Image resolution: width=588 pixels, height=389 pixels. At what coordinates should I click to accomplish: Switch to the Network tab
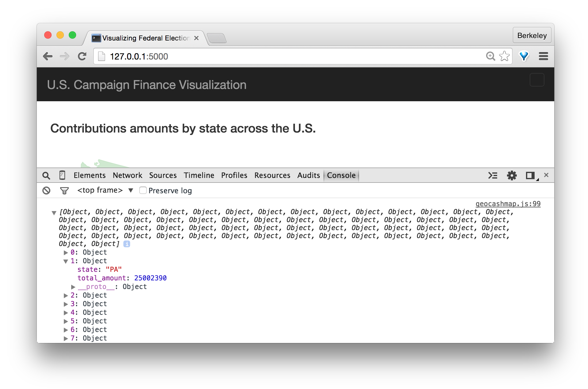tap(127, 175)
